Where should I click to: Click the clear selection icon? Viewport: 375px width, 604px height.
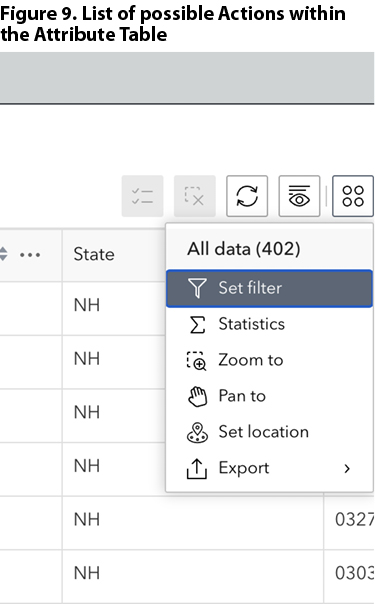click(194, 196)
